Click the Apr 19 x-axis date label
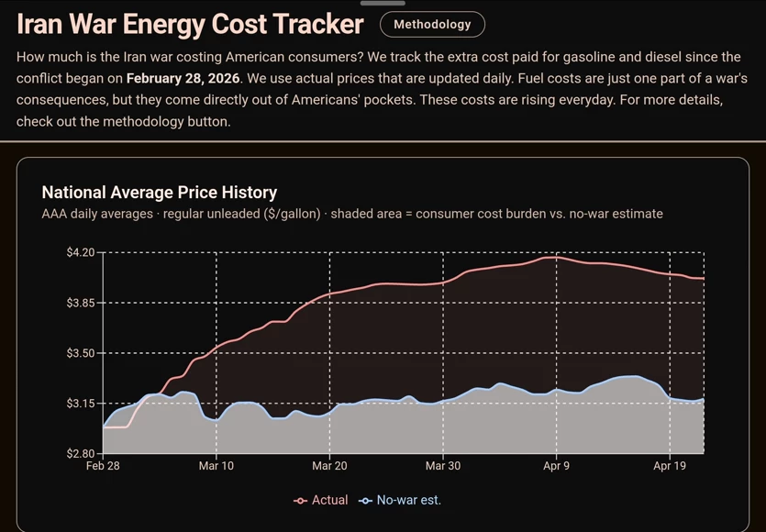 pos(670,466)
